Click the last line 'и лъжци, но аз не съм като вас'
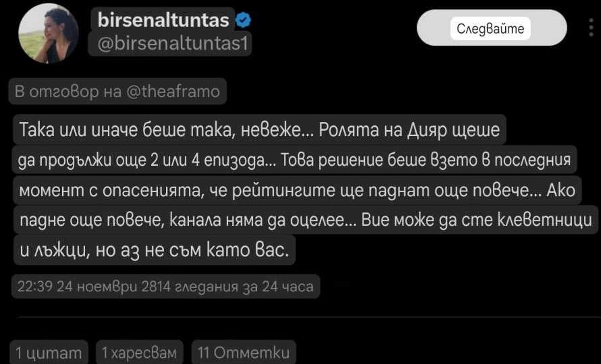This screenshot has width=601, height=364. [x=154, y=251]
